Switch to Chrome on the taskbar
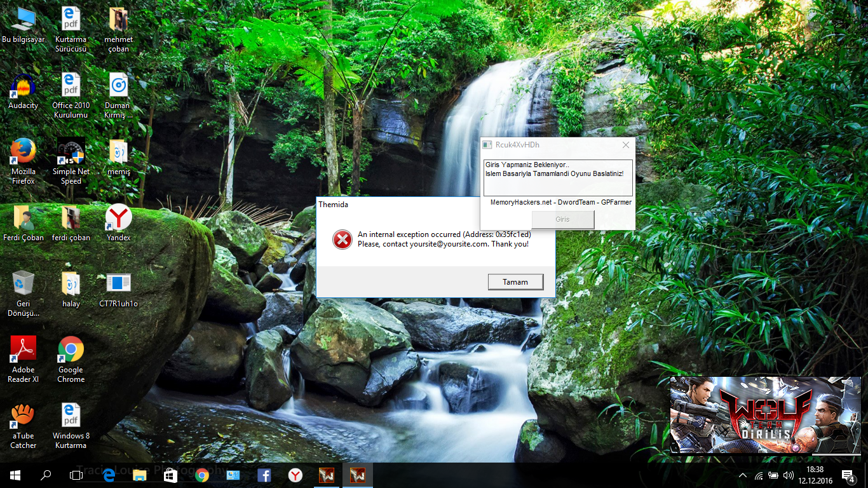Image resolution: width=868 pixels, height=488 pixels. (202, 475)
